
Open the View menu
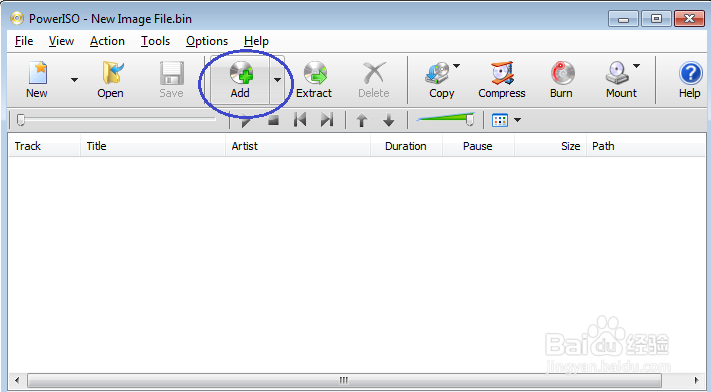click(x=61, y=41)
